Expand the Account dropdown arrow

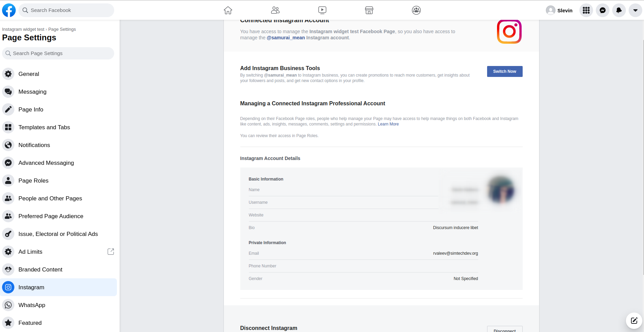pyautogui.click(x=635, y=10)
